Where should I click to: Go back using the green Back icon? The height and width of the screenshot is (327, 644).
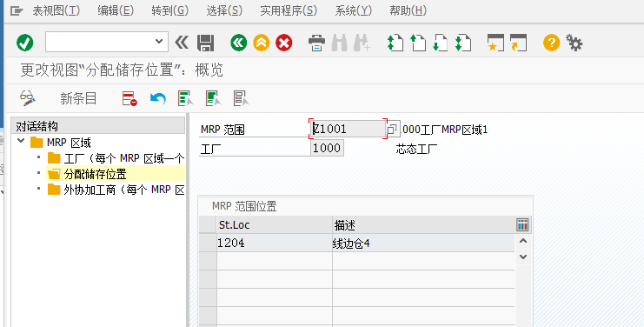[239, 43]
